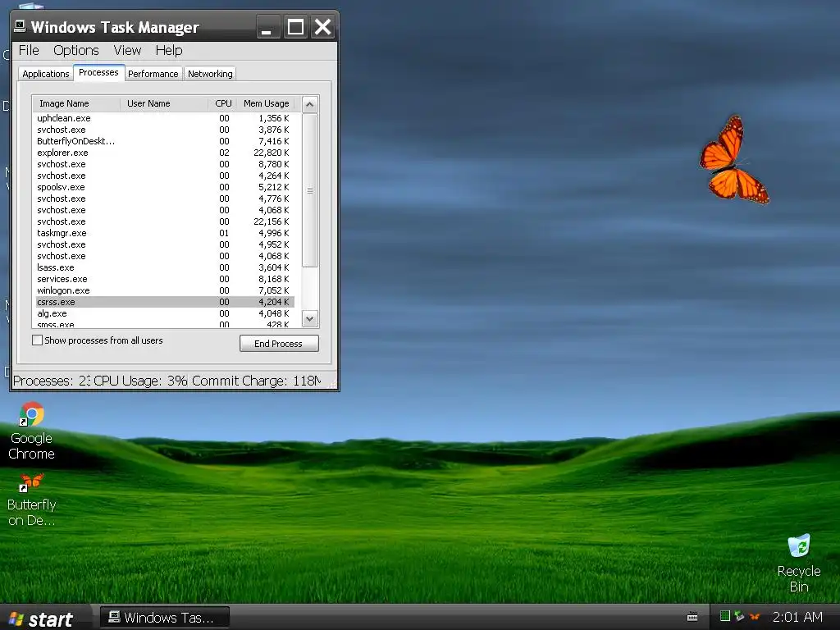Image resolution: width=840 pixels, height=630 pixels.
Task: Switch to the Performance tab
Action: tap(153, 74)
